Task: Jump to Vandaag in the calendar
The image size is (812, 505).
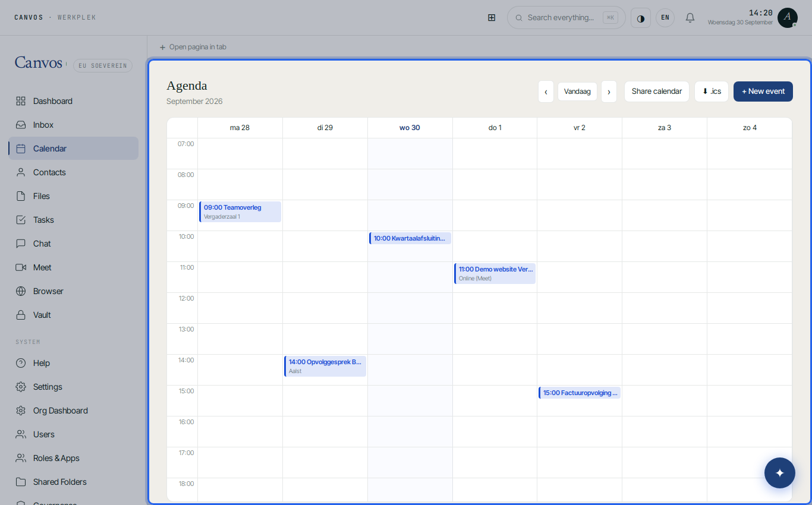Action: click(577, 91)
